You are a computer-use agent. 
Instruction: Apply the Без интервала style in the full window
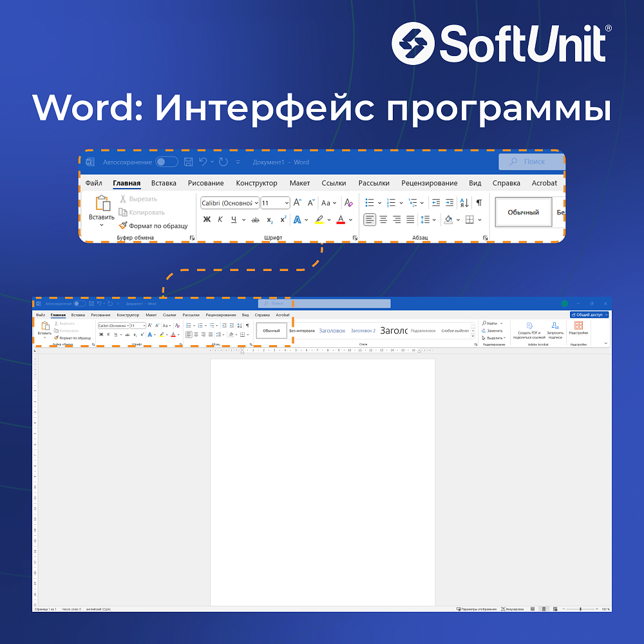point(302,330)
